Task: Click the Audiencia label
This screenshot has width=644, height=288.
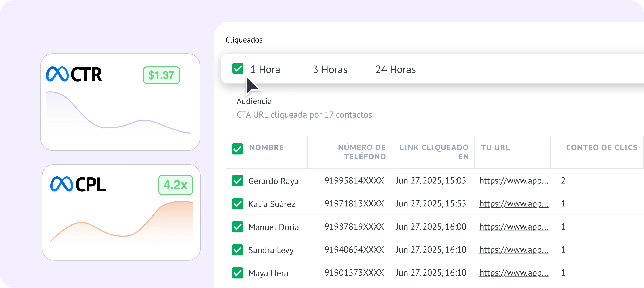Action: [x=254, y=101]
